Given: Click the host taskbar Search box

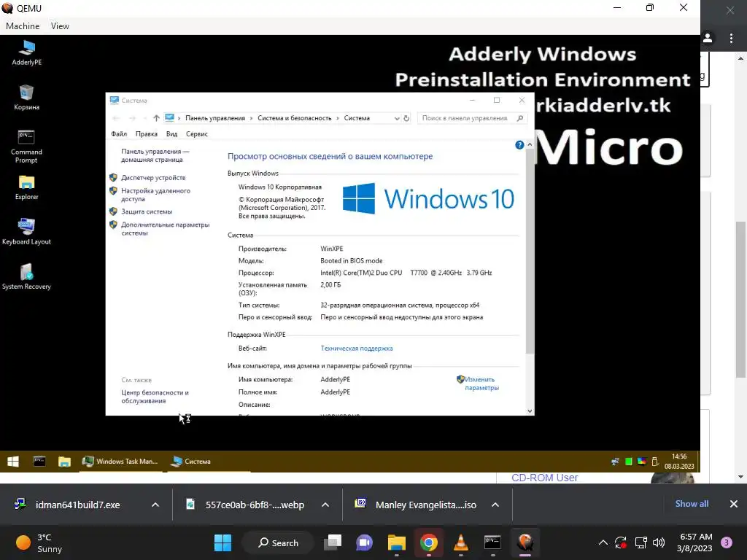Looking at the screenshot, I should point(278,542).
